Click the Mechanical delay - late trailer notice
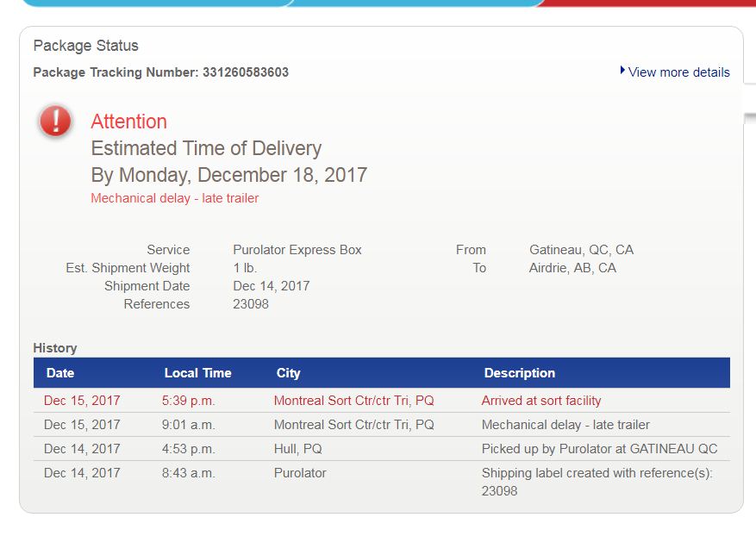This screenshot has height=542, width=756. tap(174, 198)
